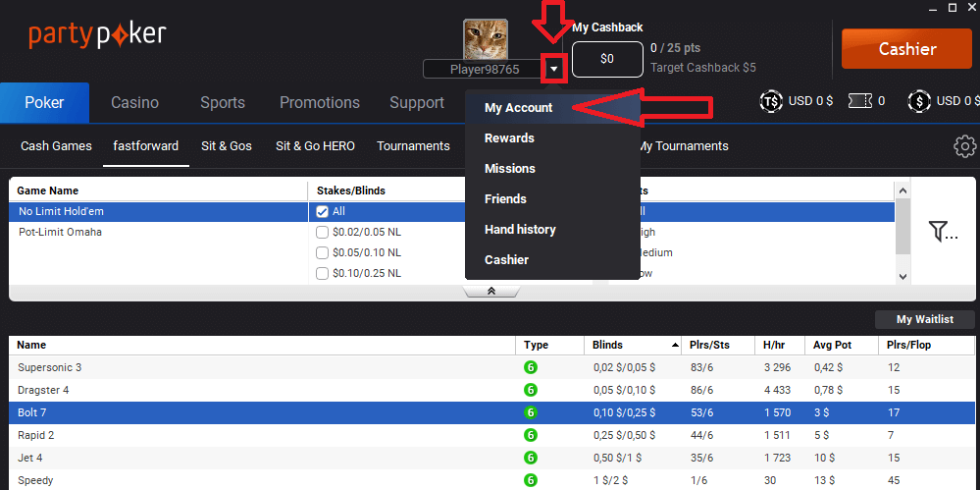Click the tickets icon showing 0
Image resolution: width=980 pixels, height=490 pixels.
(859, 101)
